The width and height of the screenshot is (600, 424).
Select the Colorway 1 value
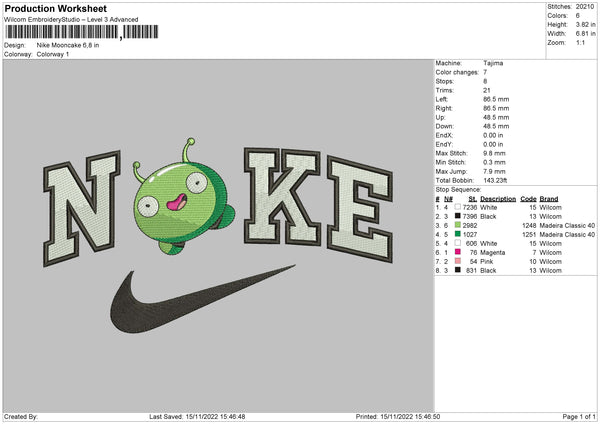[x=53, y=54]
